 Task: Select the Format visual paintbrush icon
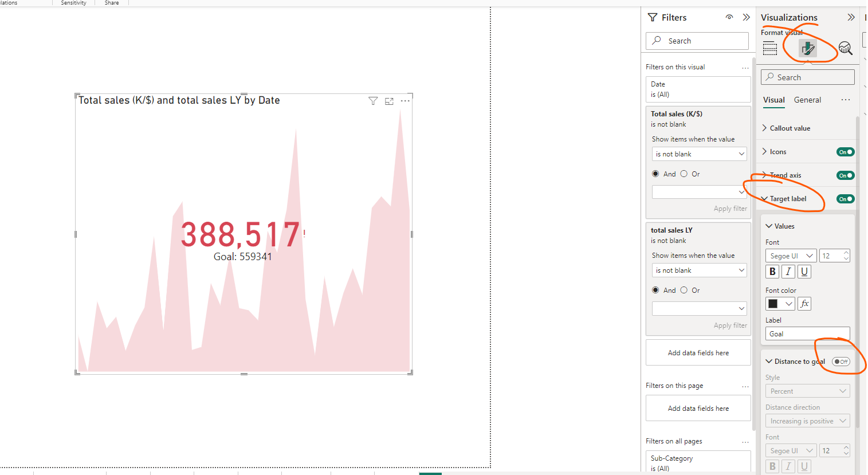tap(808, 49)
